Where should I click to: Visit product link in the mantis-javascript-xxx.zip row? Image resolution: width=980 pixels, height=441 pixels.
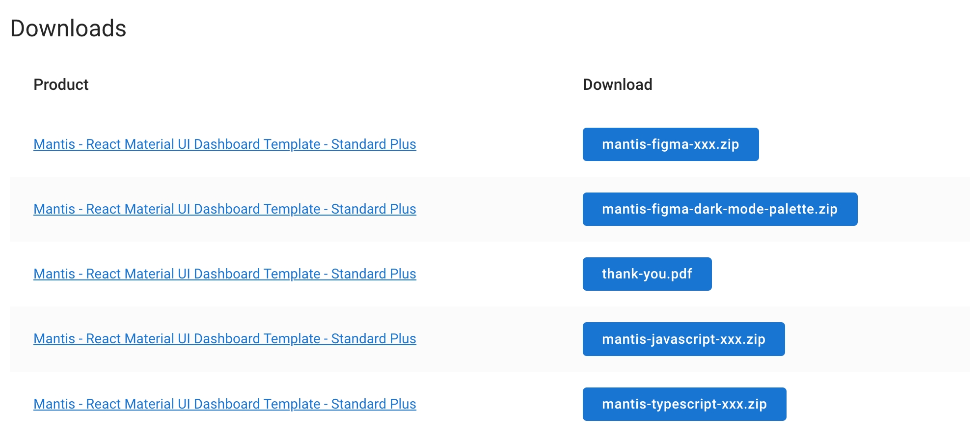[x=224, y=339]
